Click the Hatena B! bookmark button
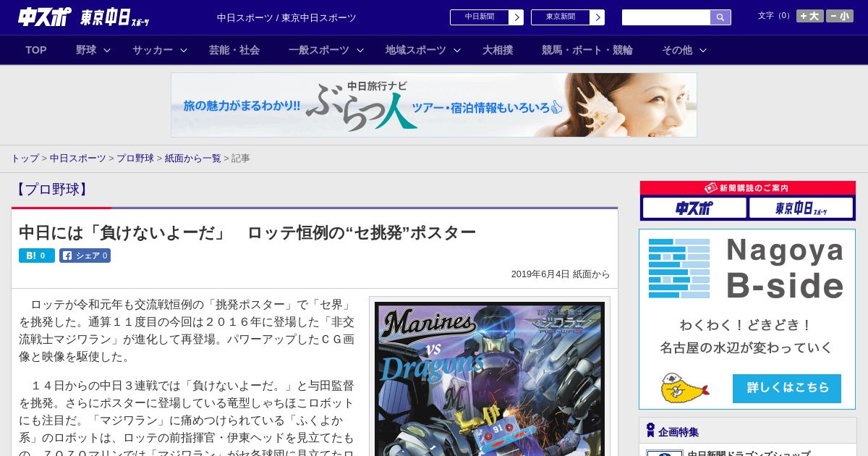 (x=37, y=256)
